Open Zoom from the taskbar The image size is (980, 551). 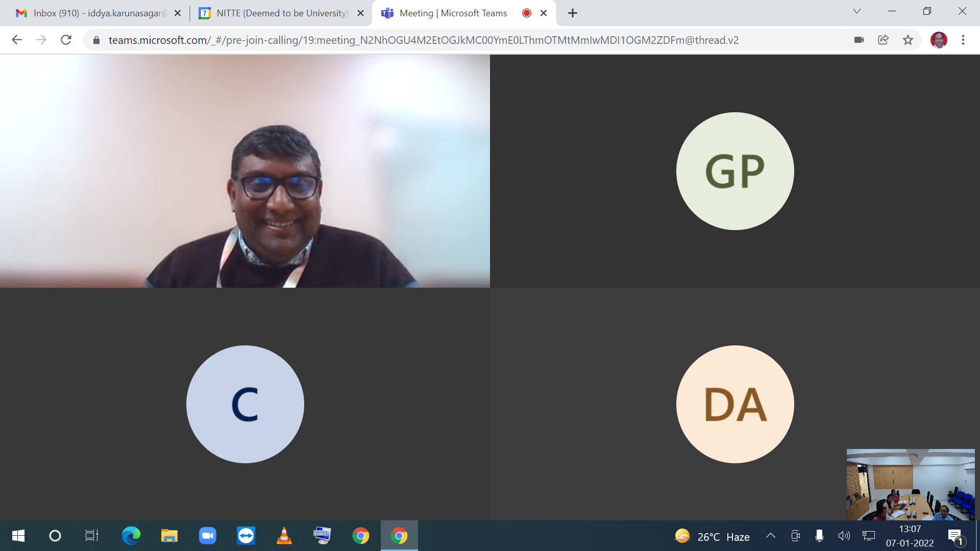207,536
